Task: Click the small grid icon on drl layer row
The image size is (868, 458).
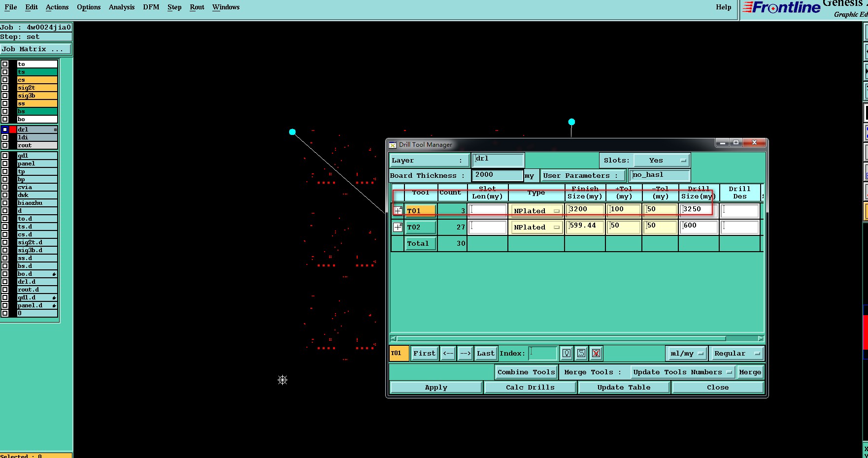Action: [x=55, y=130]
